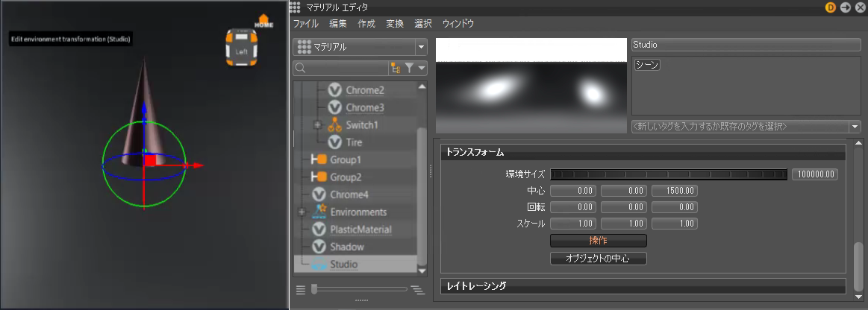Open the マテリアル view dropdown arrow
Screen dimensions: 868x310
coord(421,47)
